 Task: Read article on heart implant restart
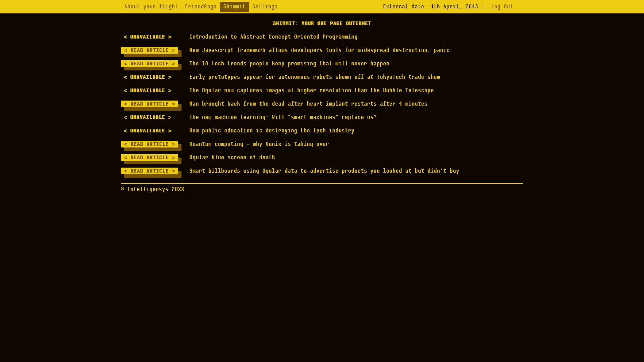(x=150, y=104)
